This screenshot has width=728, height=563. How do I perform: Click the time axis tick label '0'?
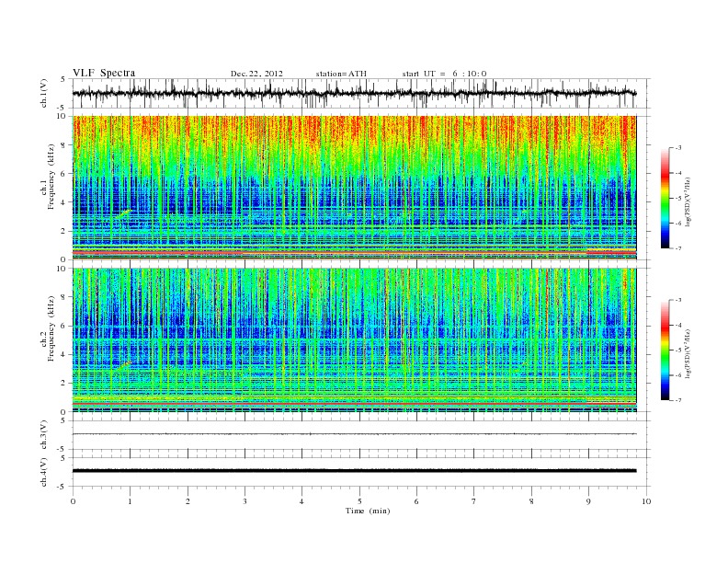(x=73, y=501)
